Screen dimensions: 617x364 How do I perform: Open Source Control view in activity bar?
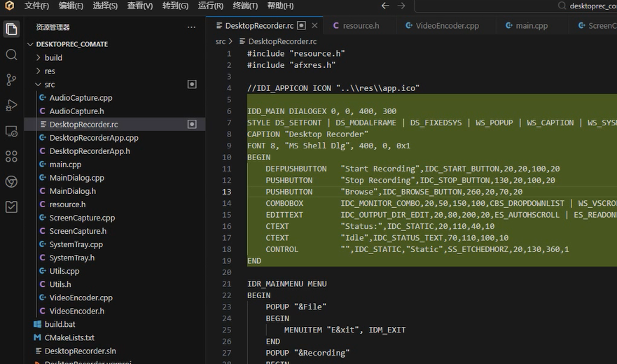(x=11, y=80)
